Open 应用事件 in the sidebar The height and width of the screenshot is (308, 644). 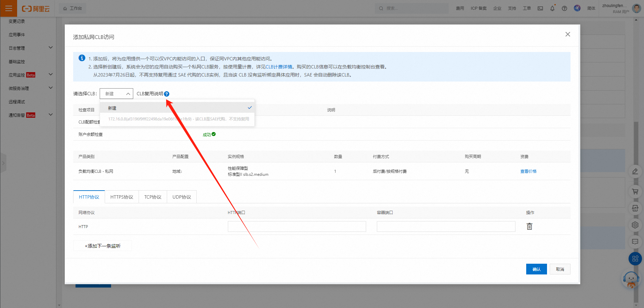click(17, 35)
